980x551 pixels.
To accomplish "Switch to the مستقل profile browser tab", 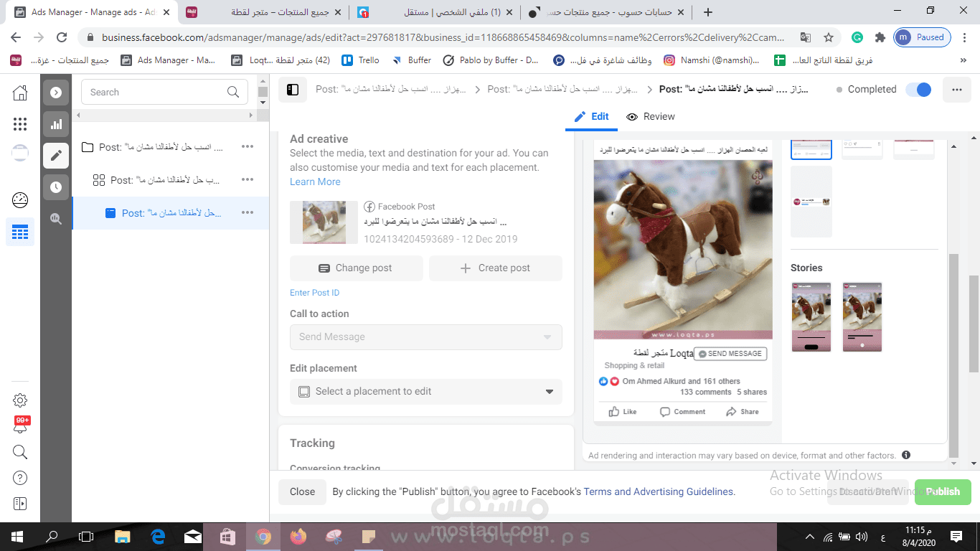I will tap(435, 12).
